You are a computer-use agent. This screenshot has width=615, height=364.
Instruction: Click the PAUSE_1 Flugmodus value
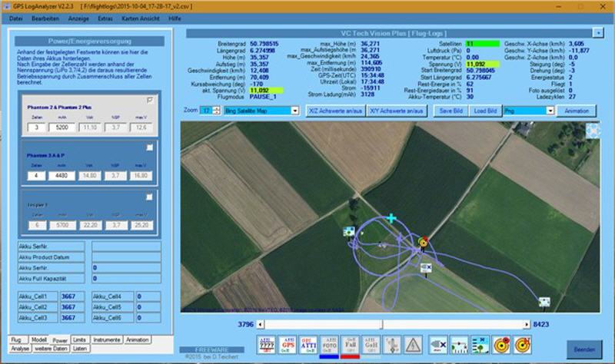point(263,97)
